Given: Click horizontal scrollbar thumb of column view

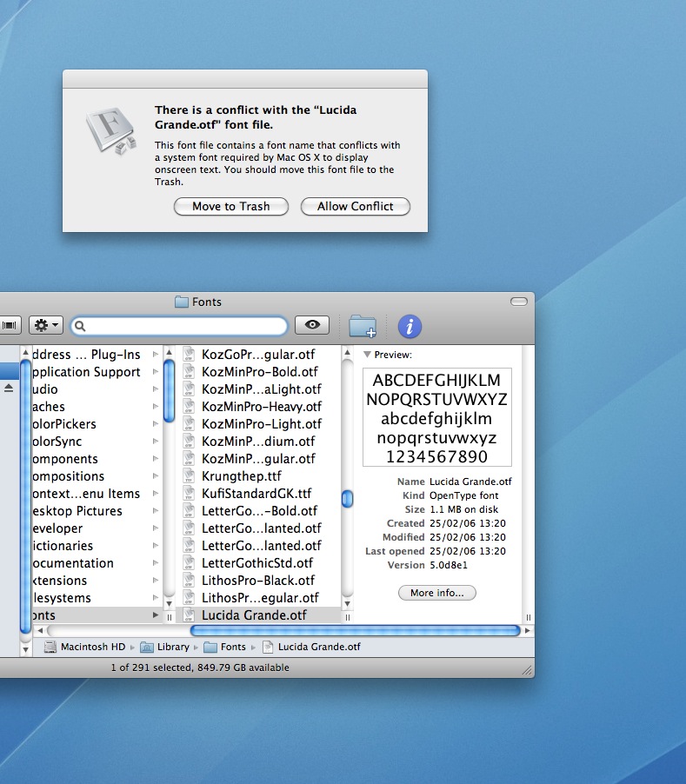Looking at the screenshot, I should pyautogui.click(x=356, y=630).
